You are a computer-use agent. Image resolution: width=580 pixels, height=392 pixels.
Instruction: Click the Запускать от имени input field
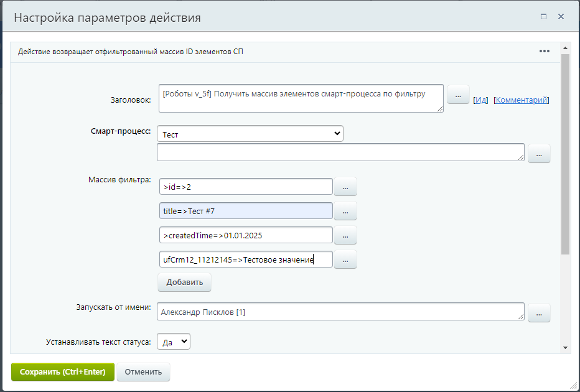click(x=340, y=312)
